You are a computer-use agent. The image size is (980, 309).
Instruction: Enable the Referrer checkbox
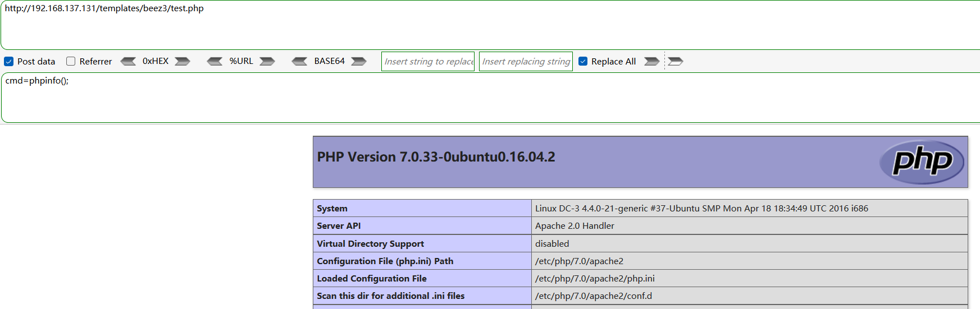[71, 61]
